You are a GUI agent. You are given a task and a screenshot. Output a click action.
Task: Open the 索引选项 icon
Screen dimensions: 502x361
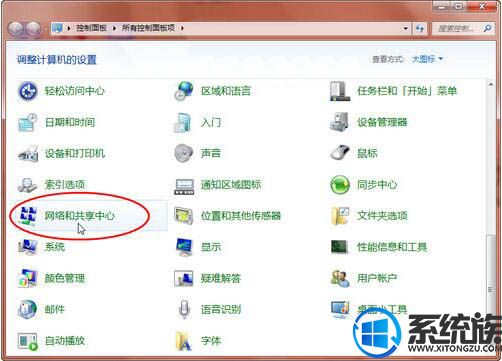pos(28,185)
